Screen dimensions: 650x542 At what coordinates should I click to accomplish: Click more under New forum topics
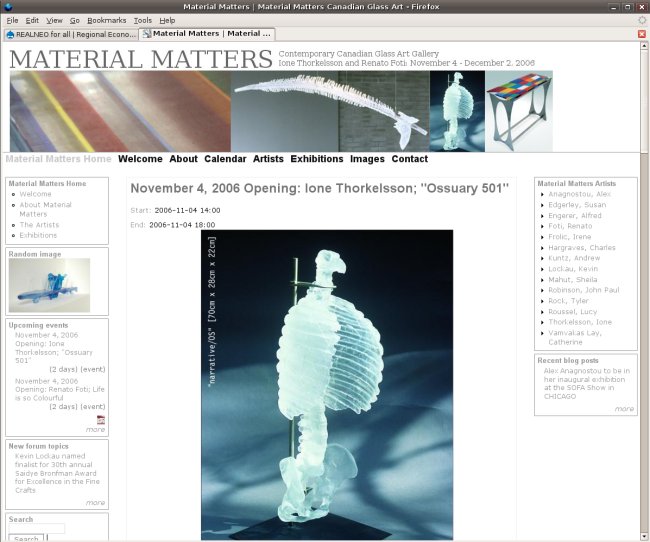[95, 503]
